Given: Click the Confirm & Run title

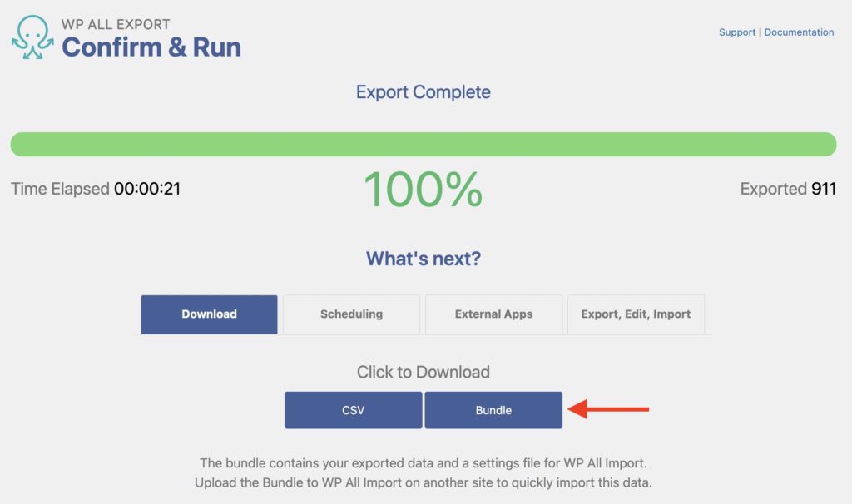Looking at the screenshot, I should 151,47.
